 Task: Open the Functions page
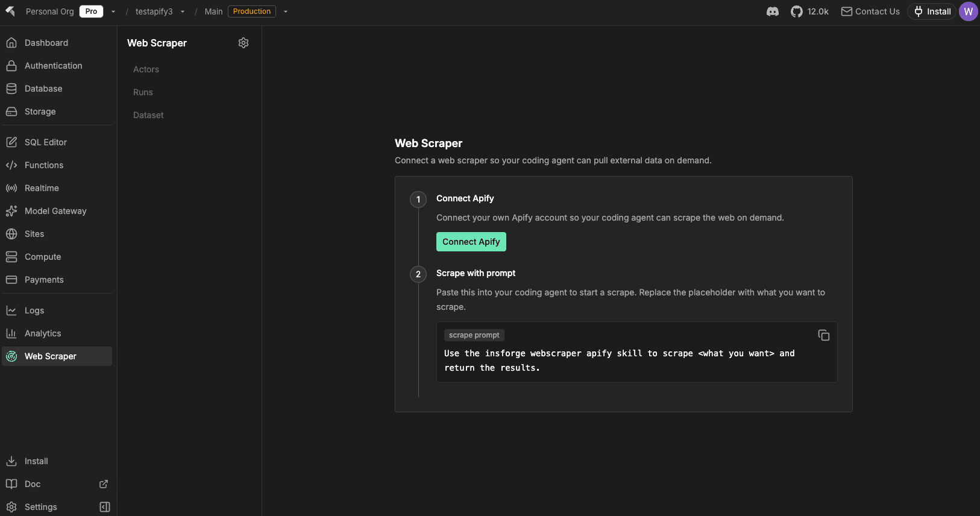point(57,165)
